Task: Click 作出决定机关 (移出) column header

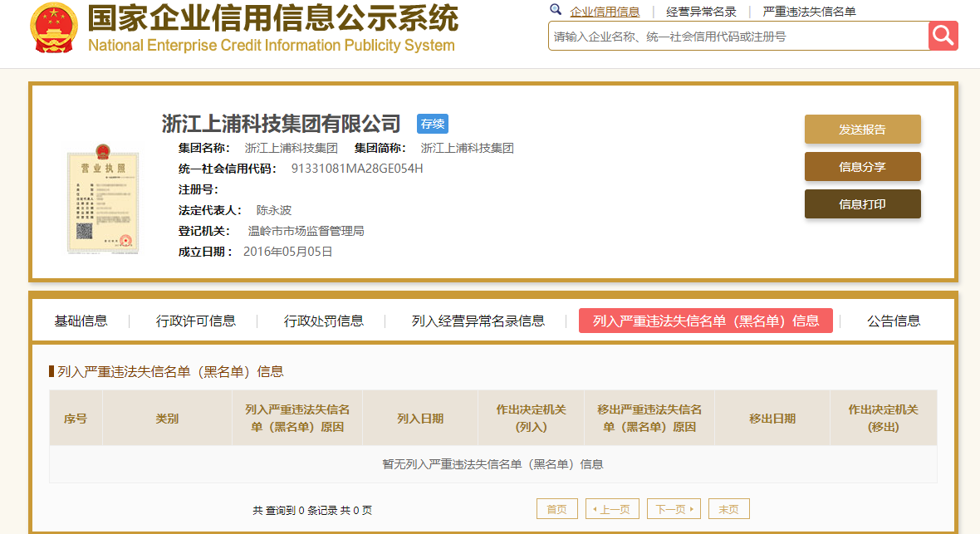Action: point(883,419)
